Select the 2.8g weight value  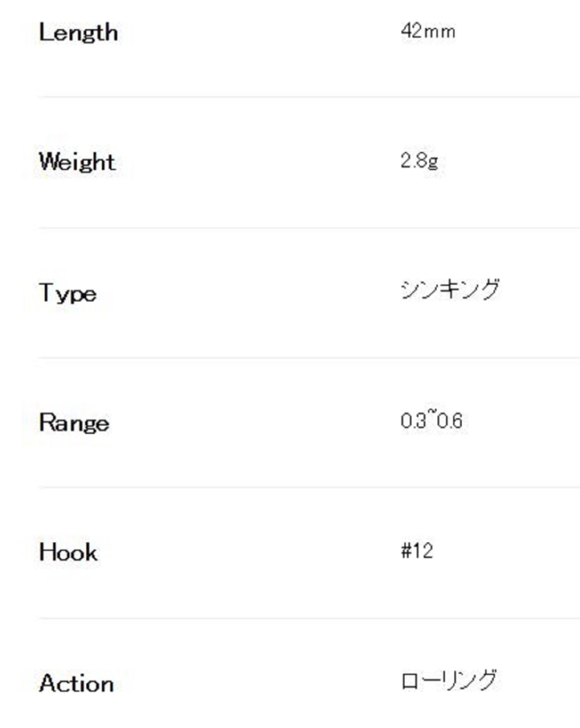(x=419, y=161)
